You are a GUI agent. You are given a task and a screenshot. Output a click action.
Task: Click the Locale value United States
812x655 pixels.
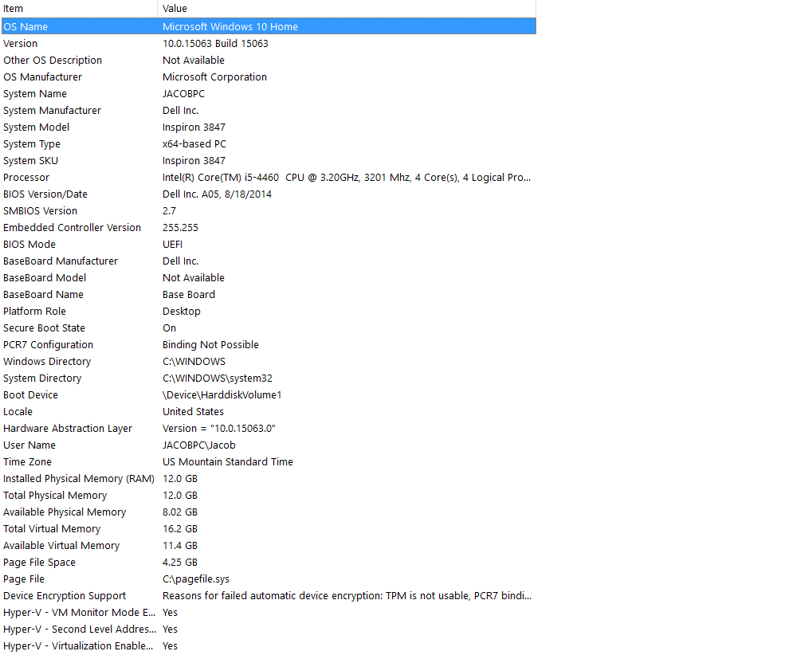[x=193, y=412]
